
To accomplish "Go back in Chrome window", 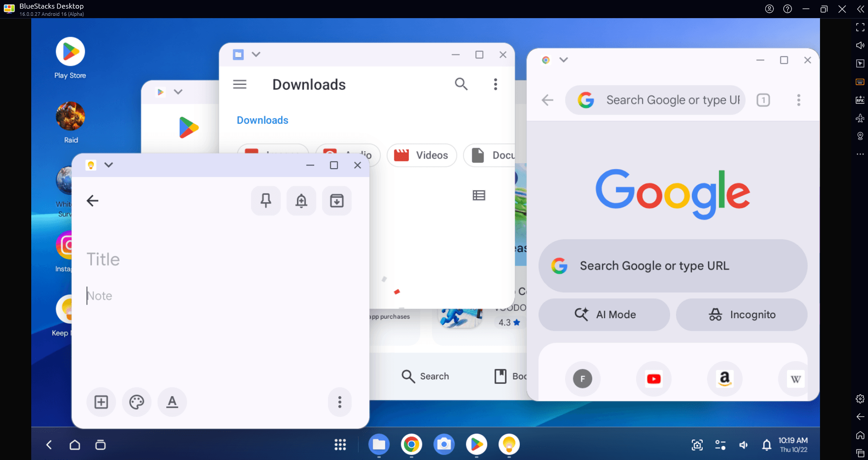I will click(548, 100).
